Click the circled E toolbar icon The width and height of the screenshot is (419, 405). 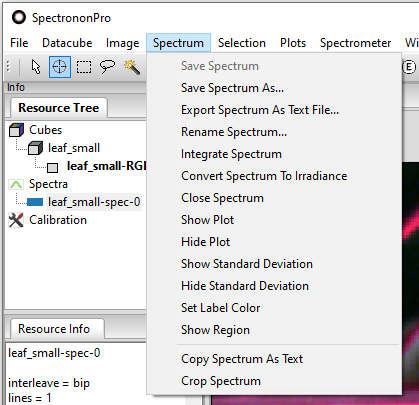(x=409, y=67)
